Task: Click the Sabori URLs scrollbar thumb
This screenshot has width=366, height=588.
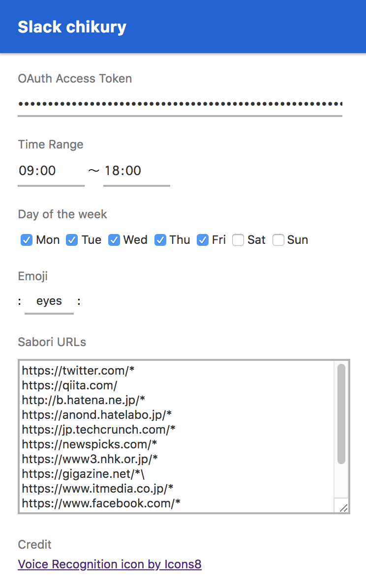Action: [x=341, y=413]
